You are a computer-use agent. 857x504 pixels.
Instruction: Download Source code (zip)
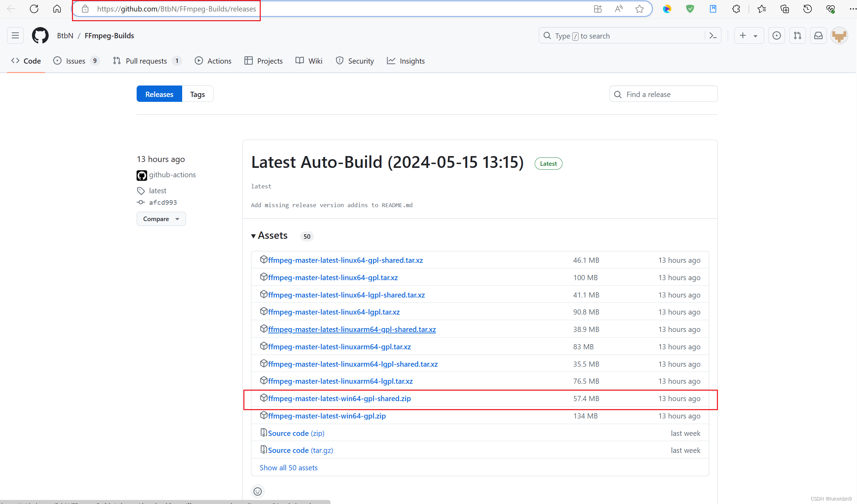[296, 433]
